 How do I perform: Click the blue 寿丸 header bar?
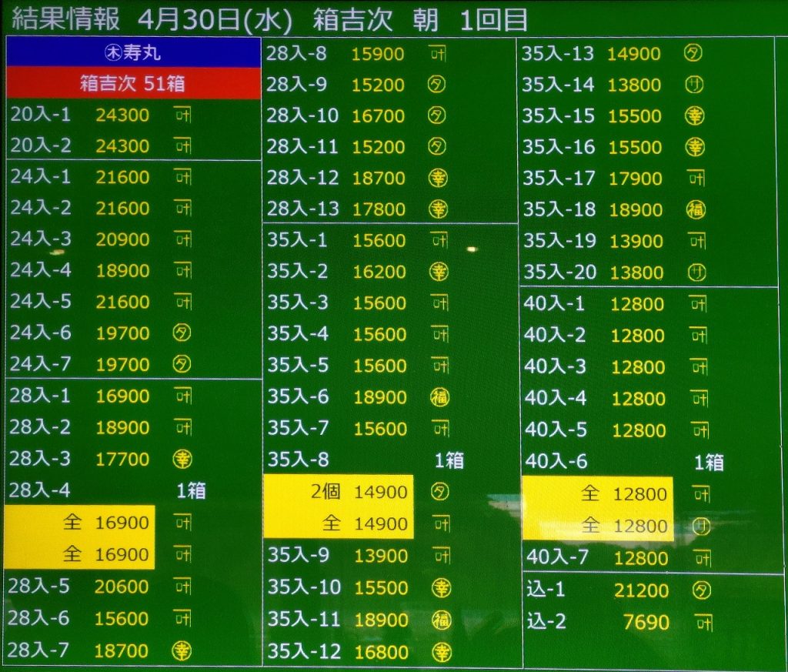(133, 53)
